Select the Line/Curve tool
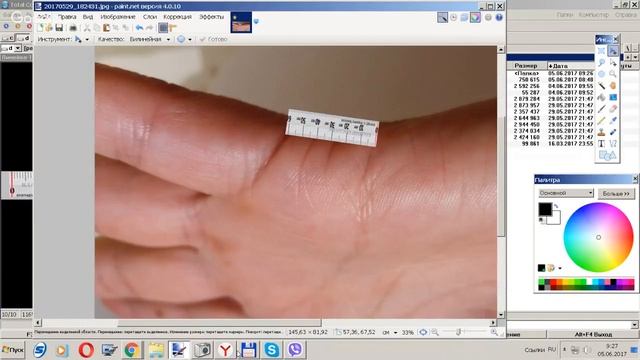Screen dimensions: 640x360 point(613,144)
